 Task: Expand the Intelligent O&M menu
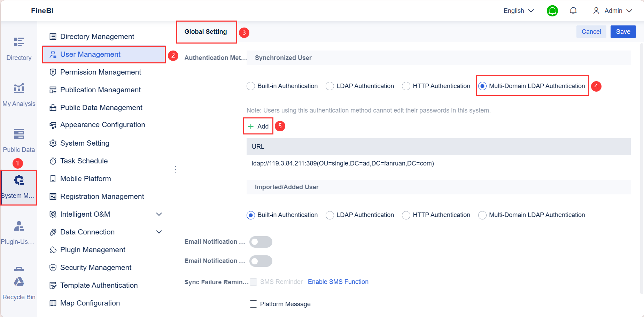click(159, 214)
